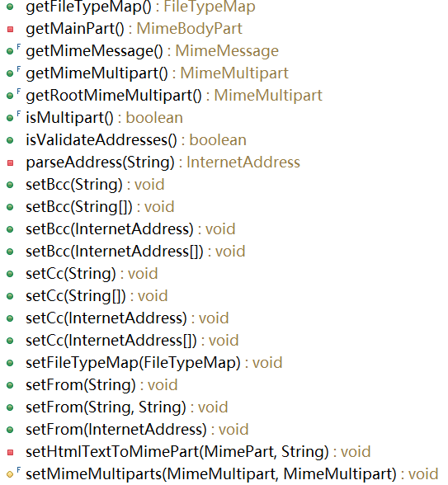Screen dimensions: 448x485
Task: Click the private icon beside setHtmlTextToMimePart
Action: (x=10, y=453)
